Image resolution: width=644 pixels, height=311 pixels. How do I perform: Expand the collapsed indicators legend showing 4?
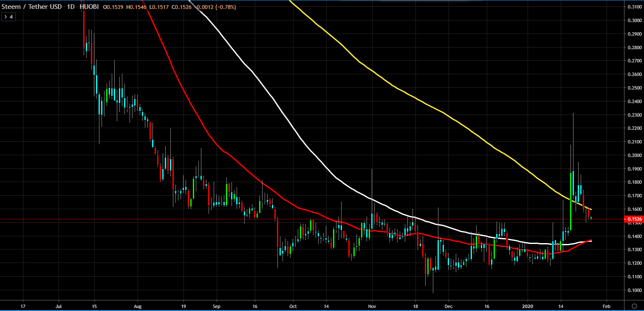pos(8,17)
